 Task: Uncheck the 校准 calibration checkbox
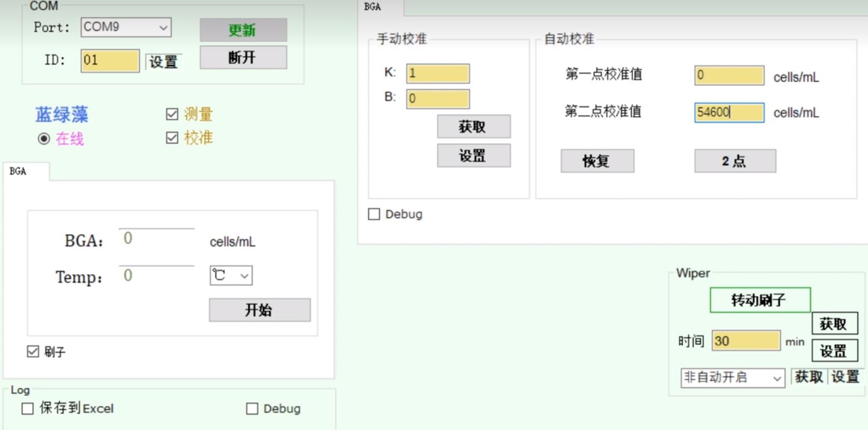(172, 138)
